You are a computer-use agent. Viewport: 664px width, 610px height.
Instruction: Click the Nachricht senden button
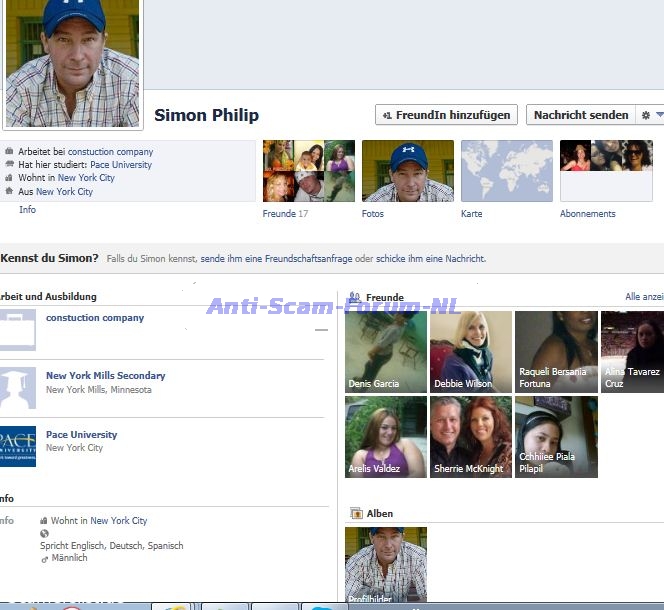pos(580,115)
